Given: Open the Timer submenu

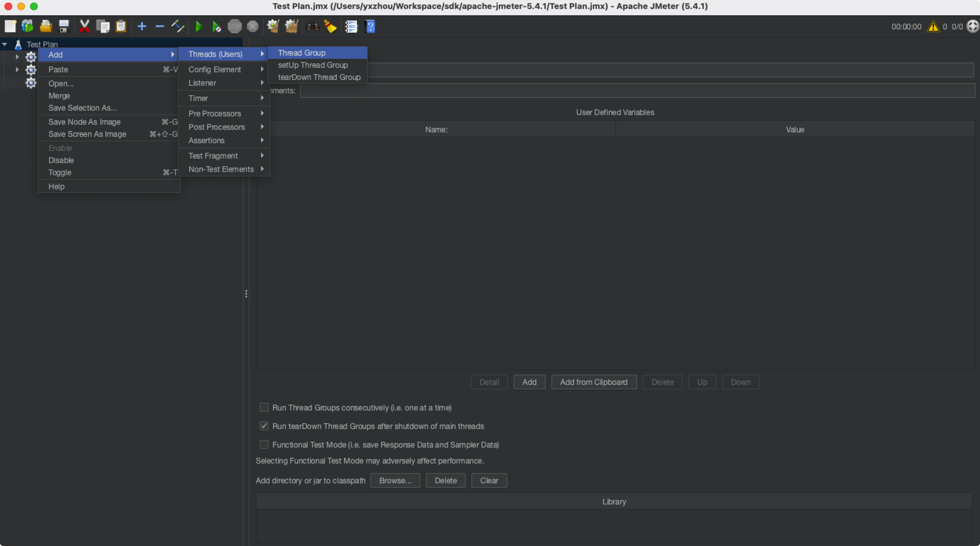Looking at the screenshot, I should point(224,98).
